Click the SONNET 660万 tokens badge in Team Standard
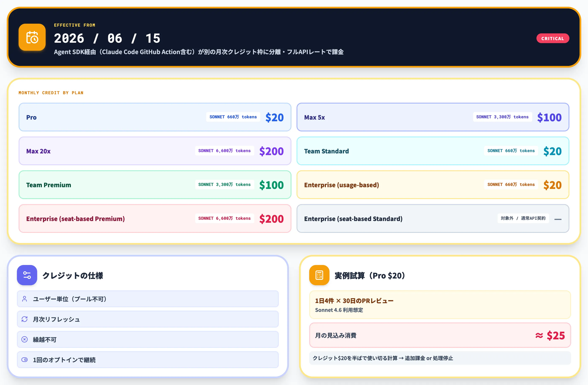The width and height of the screenshot is (588, 385). tap(511, 151)
